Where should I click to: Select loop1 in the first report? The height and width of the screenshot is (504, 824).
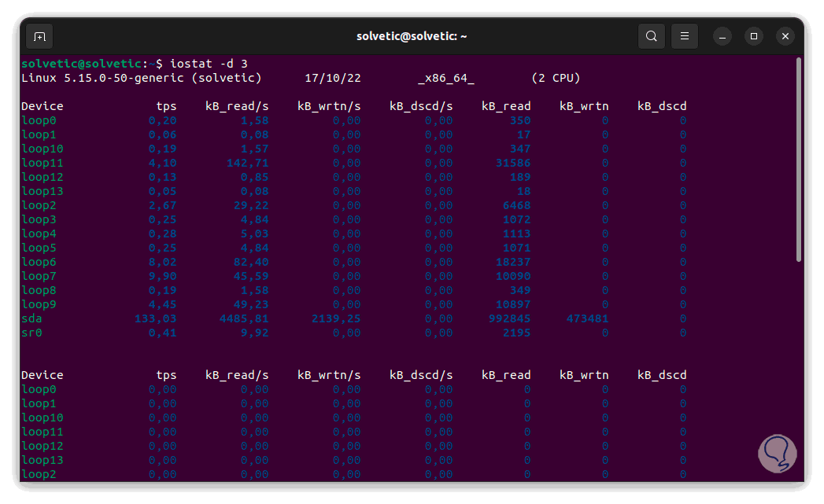point(39,135)
